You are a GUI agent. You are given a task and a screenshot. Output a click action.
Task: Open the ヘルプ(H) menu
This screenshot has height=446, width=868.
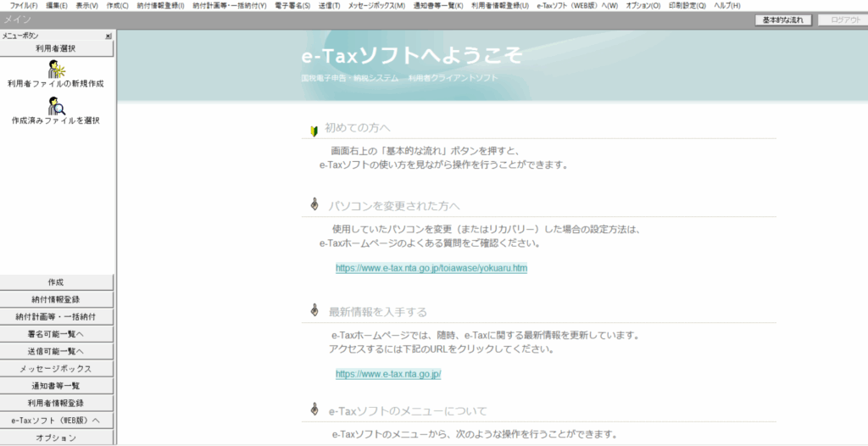(726, 6)
